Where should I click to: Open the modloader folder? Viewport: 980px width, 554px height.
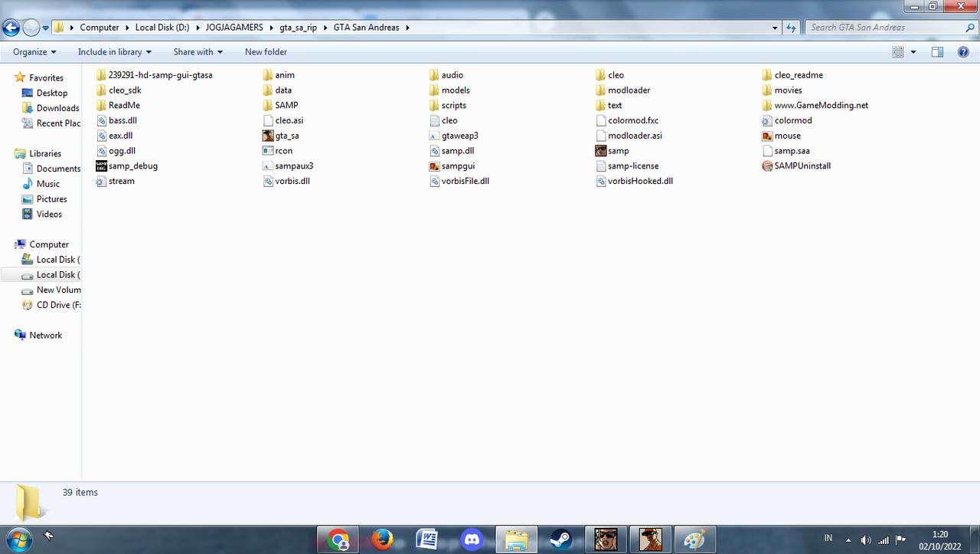coord(622,90)
